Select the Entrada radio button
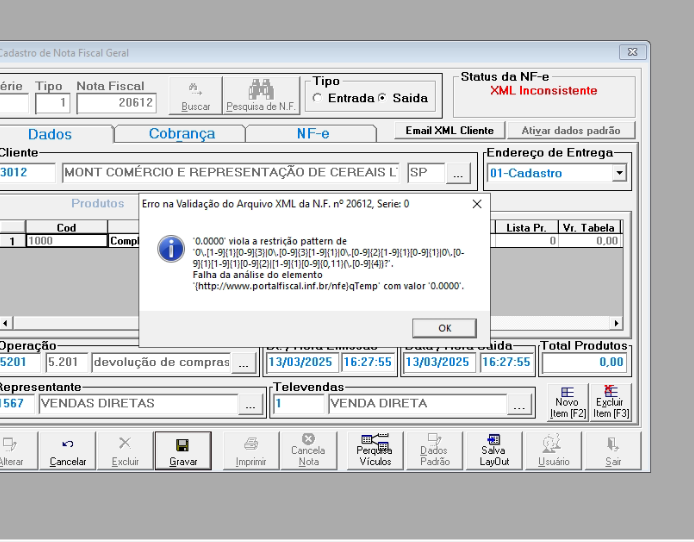 point(317,98)
